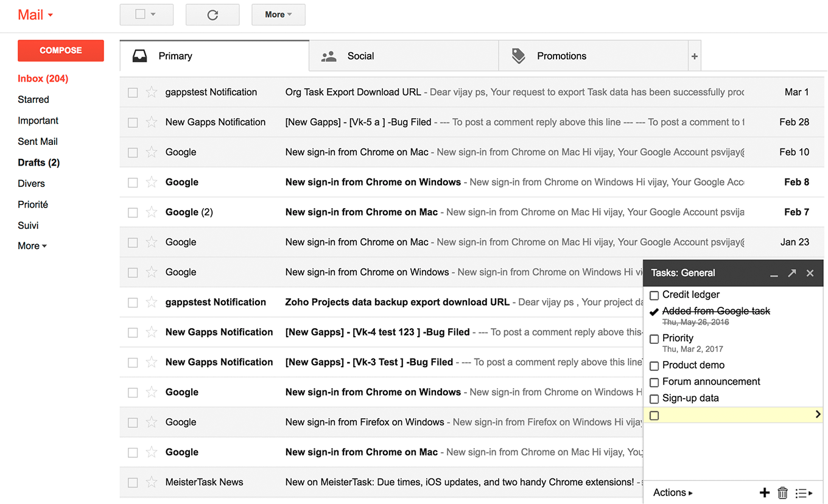
Task: Open the task lists switcher icon
Action: click(804, 493)
